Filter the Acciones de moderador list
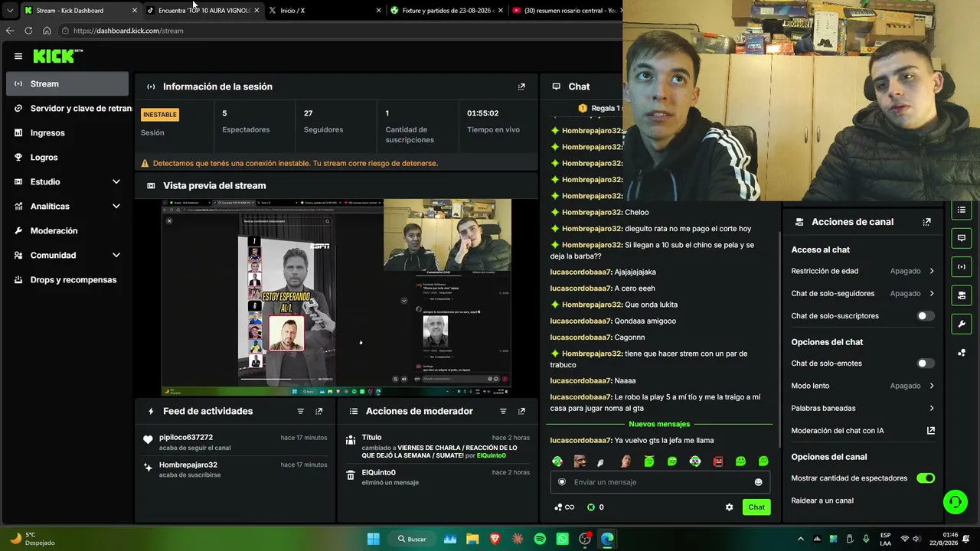This screenshot has width=980, height=551. pos(503,411)
